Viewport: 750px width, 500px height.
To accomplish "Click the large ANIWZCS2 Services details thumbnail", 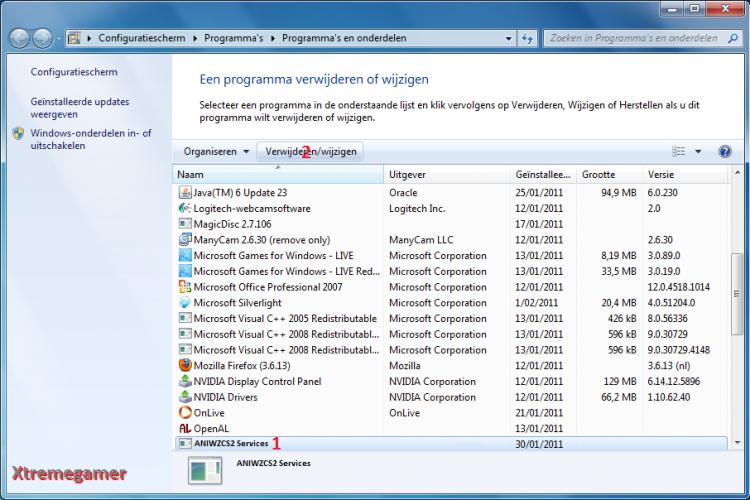I will pyautogui.click(x=205, y=470).
